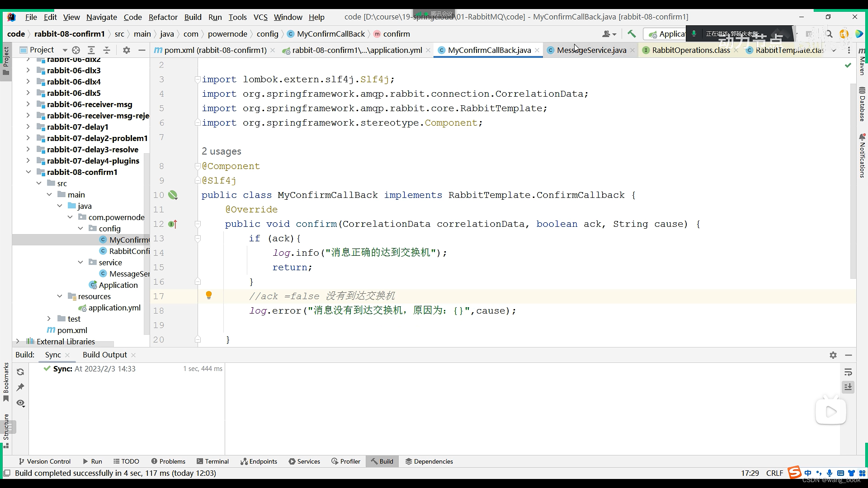Open the Refactor menu

point(163,17)
